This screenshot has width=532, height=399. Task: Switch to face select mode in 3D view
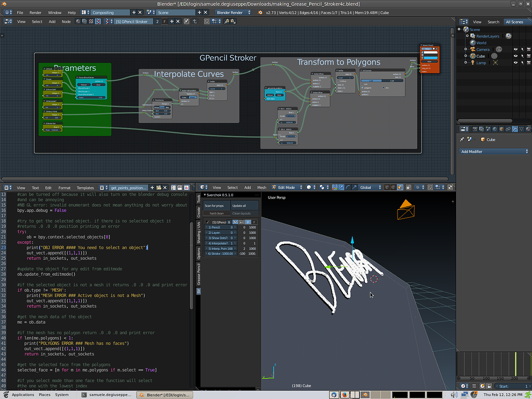coord(400,187)
